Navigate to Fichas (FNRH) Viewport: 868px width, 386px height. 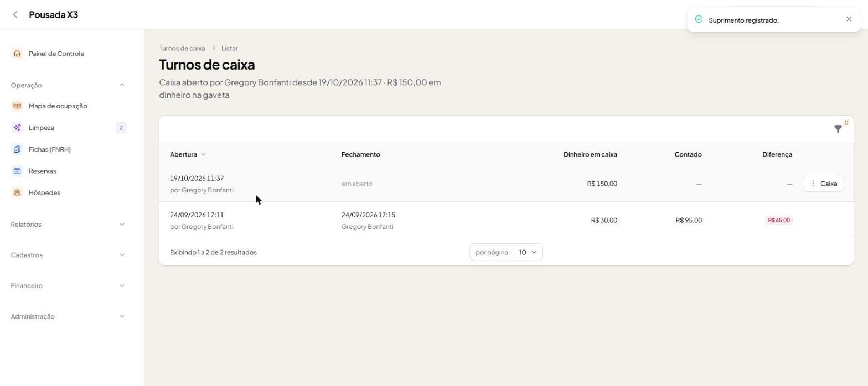(x=50, y=149)
